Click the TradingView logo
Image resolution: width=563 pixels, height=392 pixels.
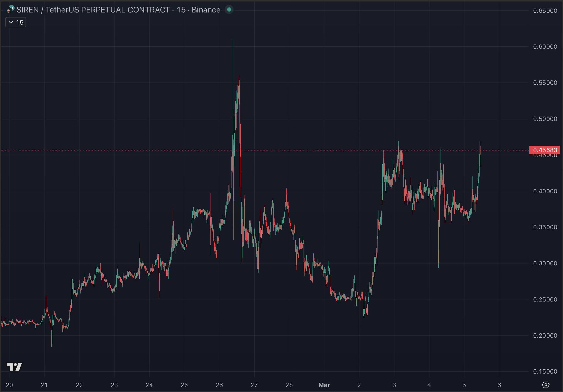pyautogui.click(x=14, y=366)
